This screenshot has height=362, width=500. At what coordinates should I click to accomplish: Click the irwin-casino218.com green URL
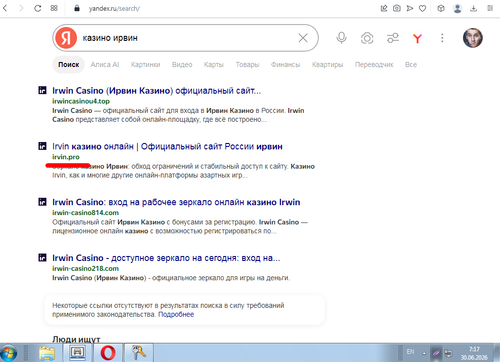tap(85, 268)
